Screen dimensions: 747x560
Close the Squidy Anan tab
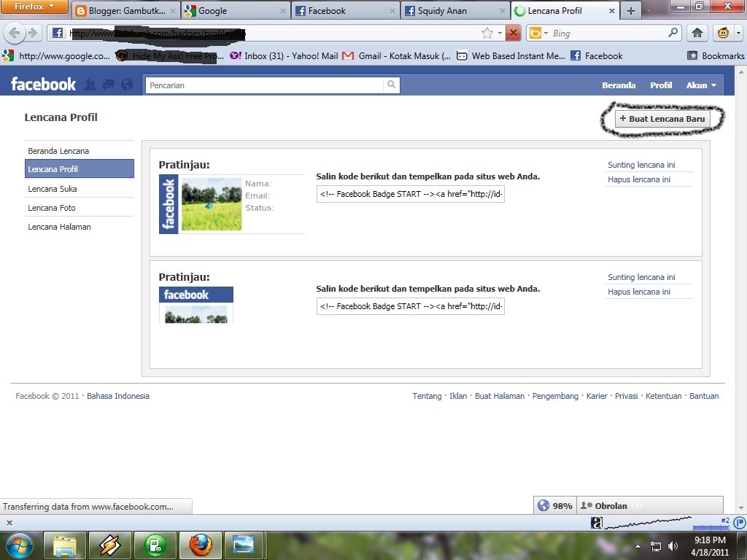[502, 10]
